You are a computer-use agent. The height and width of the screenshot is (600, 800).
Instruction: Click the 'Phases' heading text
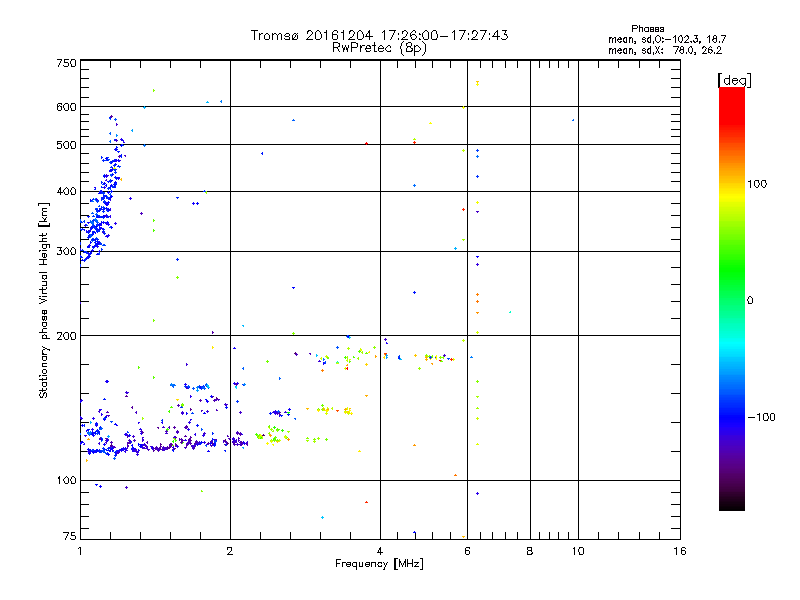click(x=647, y=29)
